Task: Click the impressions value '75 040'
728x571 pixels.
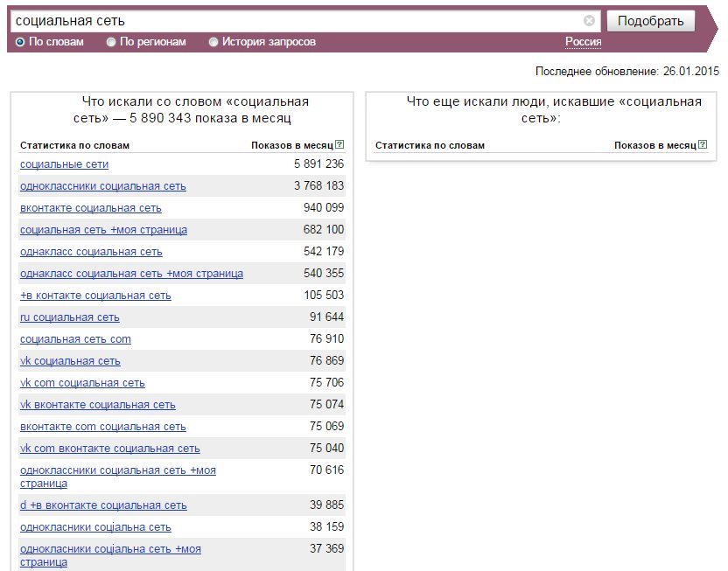Action: (326, 448)
